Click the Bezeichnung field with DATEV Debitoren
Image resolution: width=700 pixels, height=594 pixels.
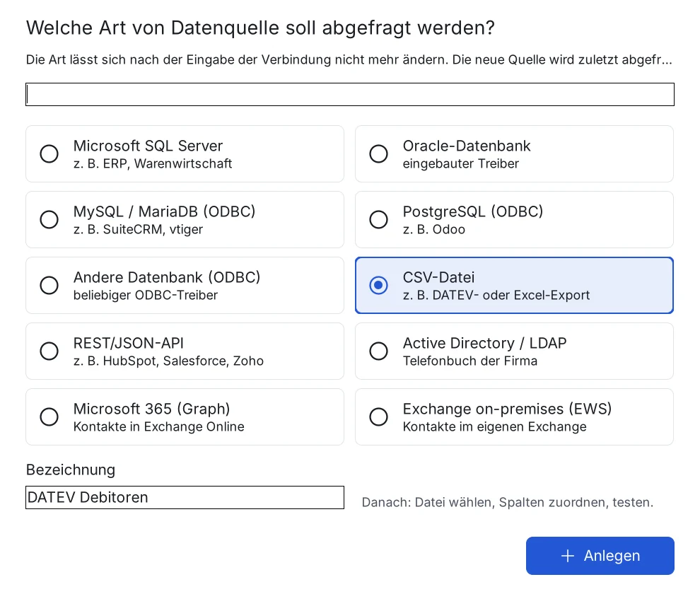coord(185,498)
